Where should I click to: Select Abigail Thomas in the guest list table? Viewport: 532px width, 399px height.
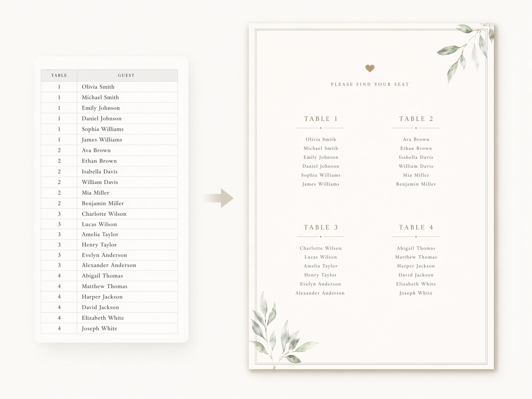[x=102, y=275]
